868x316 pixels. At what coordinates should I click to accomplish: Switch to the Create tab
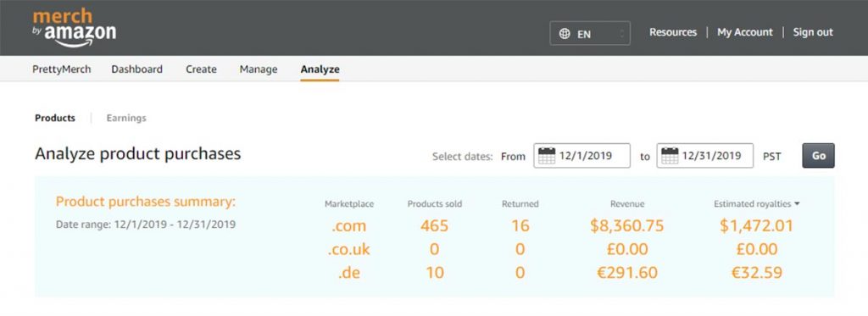coord(201,69)
